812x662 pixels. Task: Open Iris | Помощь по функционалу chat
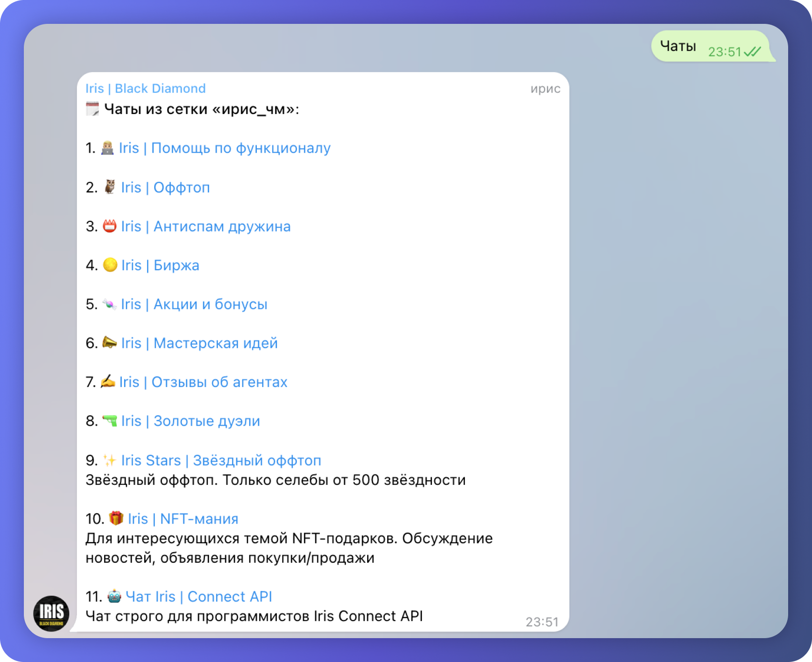(x=225, y=148)
